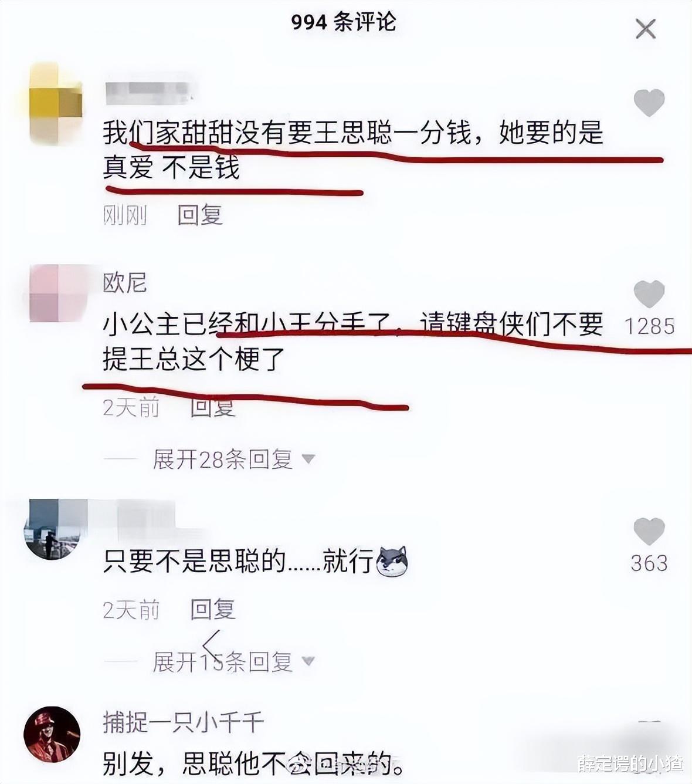Image resolution: width=692 pixels, height=784 pixels.
Task: Close the 994 comments panel
Action: [x=646, y=28]
